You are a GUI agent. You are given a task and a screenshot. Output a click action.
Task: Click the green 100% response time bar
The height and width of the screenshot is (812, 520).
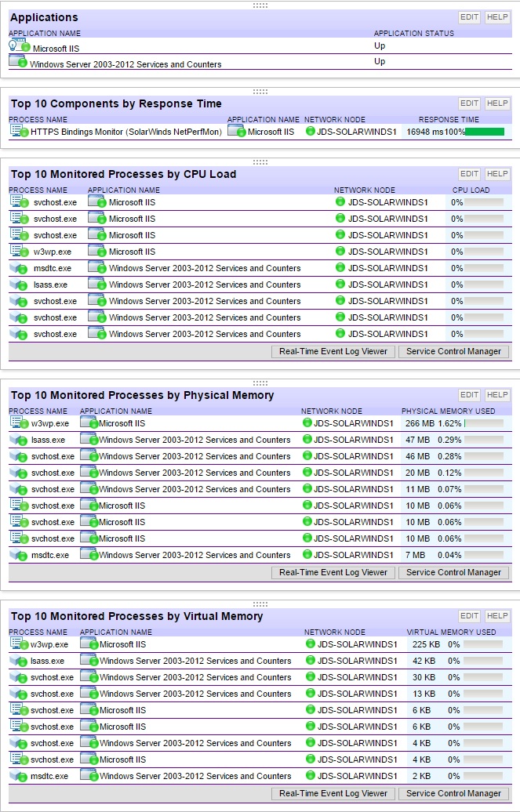485,132
